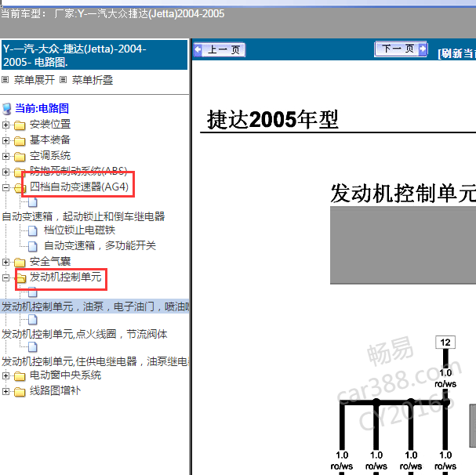Click the 当前:电路图 root node icon
The width and height of the screenshot is (476, 475).
[7, 109]
